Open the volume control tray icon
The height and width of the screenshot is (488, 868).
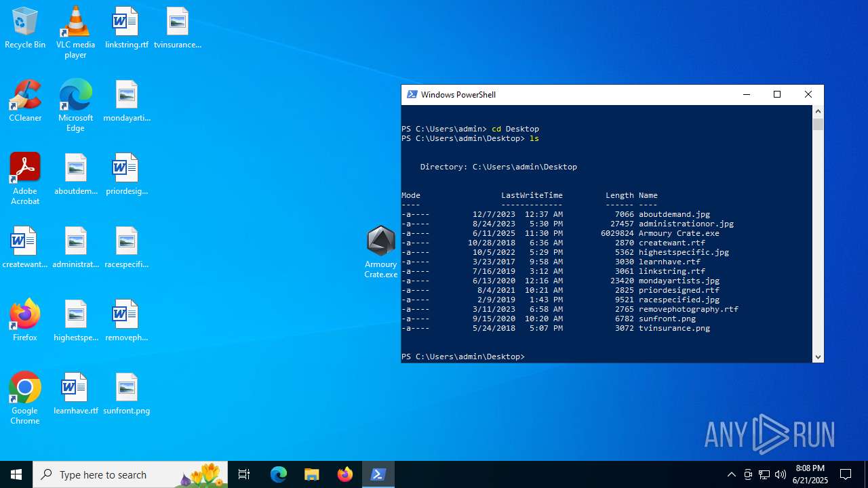pos(780,474)
